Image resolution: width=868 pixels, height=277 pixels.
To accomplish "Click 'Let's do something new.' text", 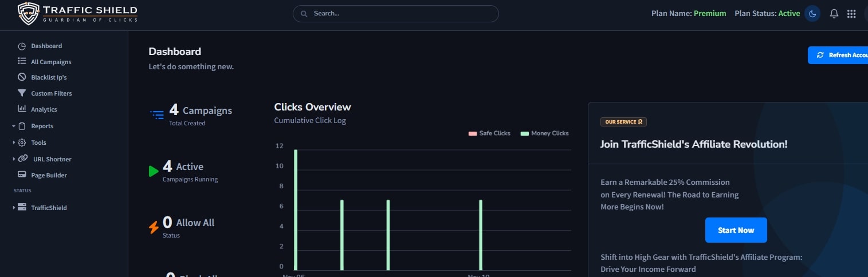I will (x=191, y=67).
